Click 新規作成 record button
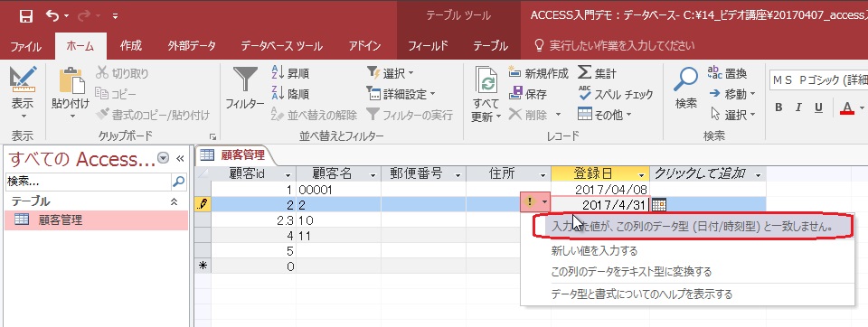The width and height of the screenshot is (868, 327). coord(539,73)
